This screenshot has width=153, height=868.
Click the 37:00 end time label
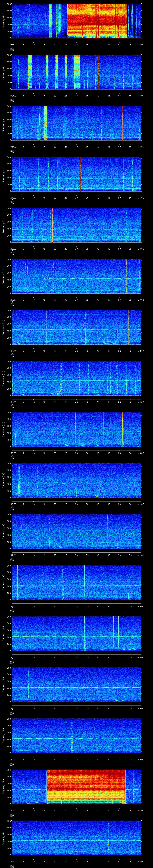click(x=141, y=300)
